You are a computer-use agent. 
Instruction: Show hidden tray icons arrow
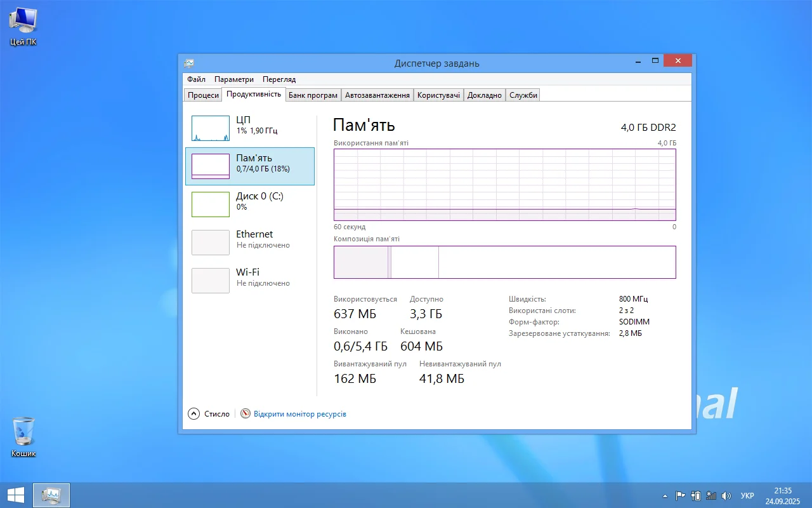665,496
